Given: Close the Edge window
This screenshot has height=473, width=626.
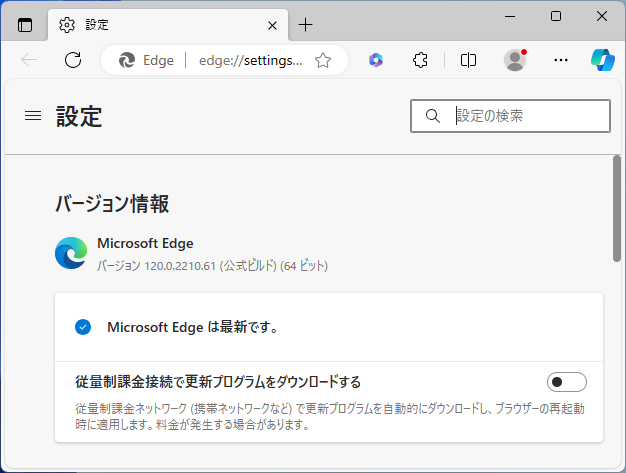Looking at the screenshot, I should pos(602,16).
